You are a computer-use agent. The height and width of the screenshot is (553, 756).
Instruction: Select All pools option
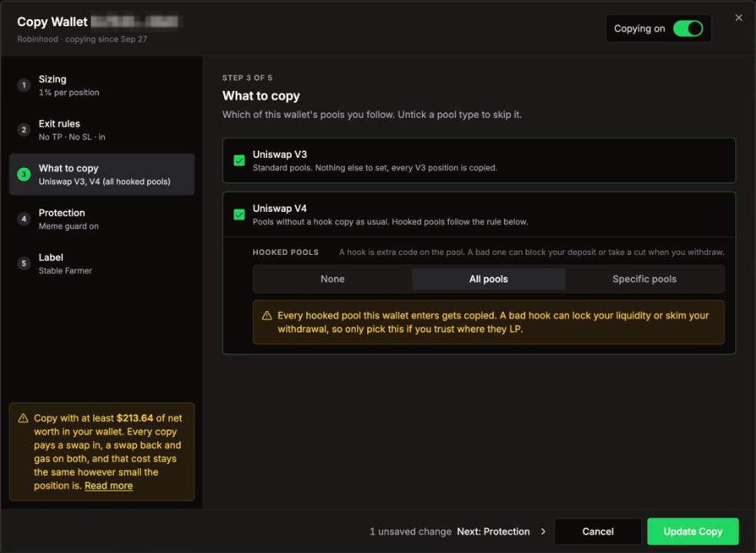click(x=488, y=279)
